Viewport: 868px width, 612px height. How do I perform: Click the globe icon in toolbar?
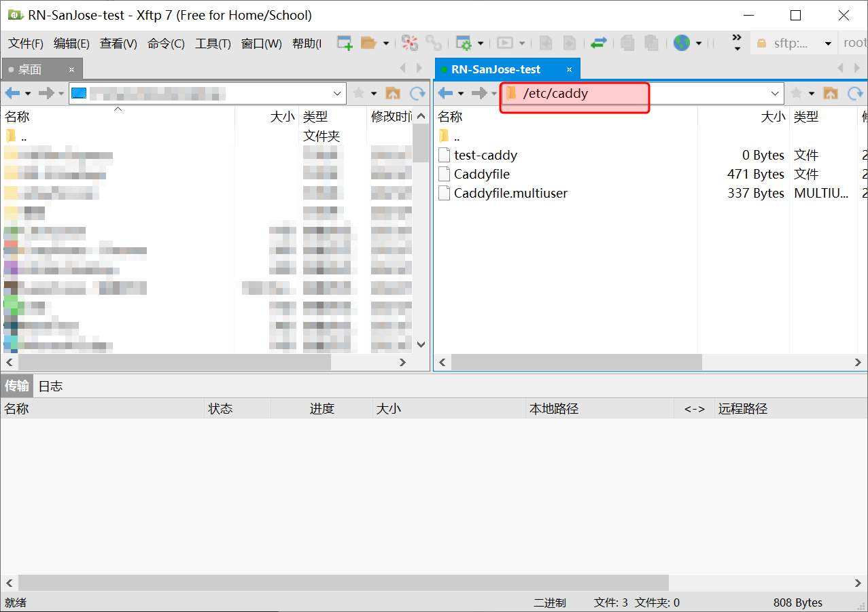(x=681, y=43)
